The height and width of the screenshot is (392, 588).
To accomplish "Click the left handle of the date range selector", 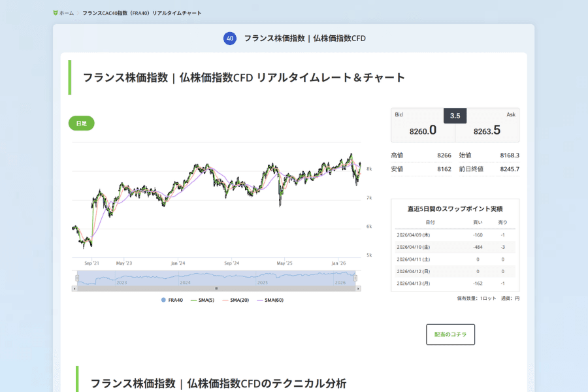I will coord(76,277).
